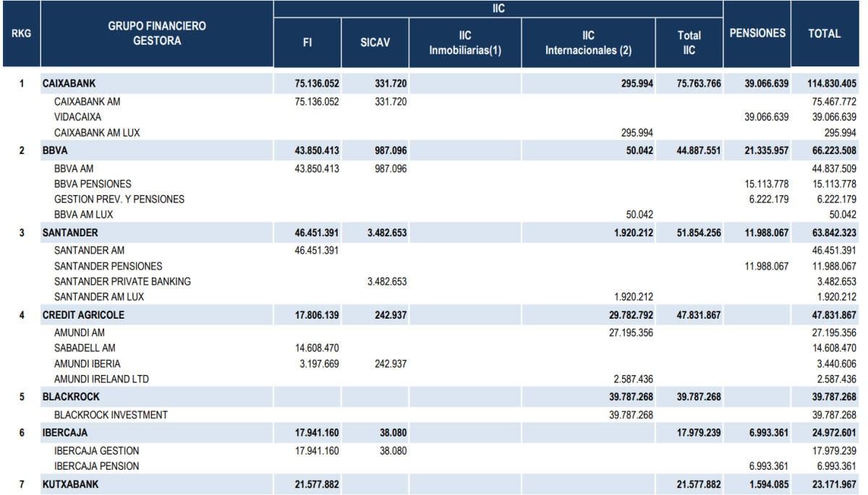Viewport: 868px width, 495px height.
Task: Click the FI column header
Action: coord(307,42)
